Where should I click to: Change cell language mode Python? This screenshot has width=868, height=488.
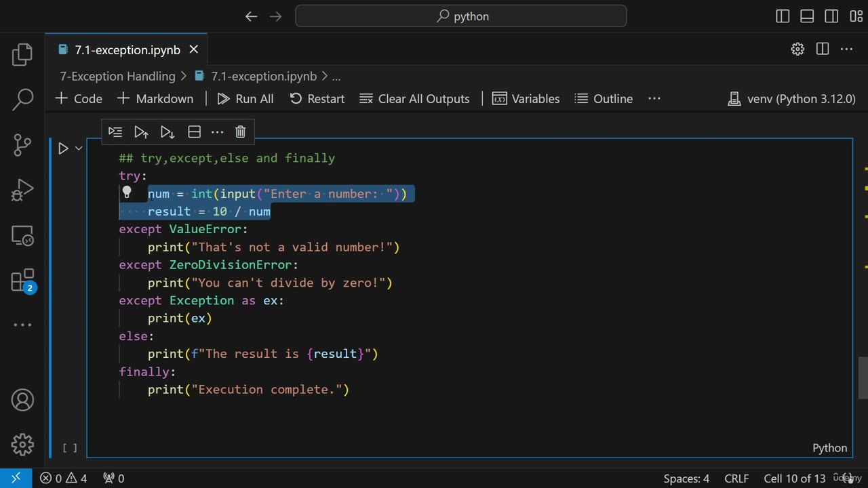pyautogui.click(x=829, y=448)
